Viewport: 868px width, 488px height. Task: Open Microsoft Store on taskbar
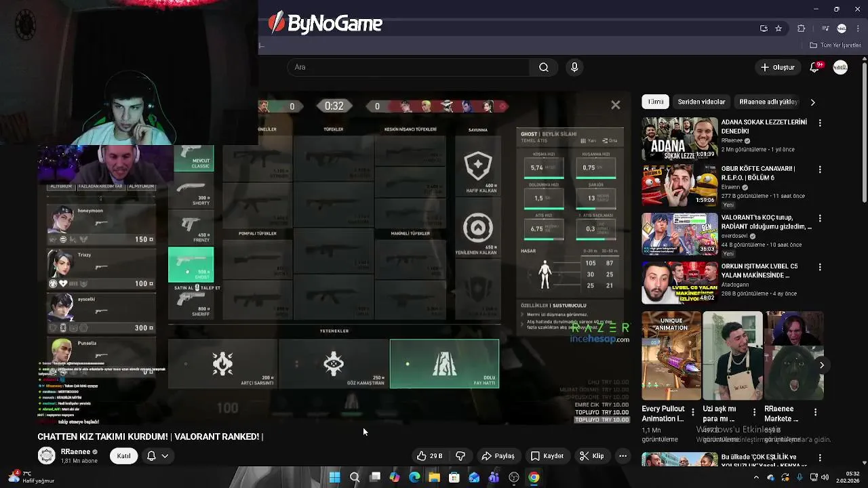pyautogui.click(x=454, y=477)
